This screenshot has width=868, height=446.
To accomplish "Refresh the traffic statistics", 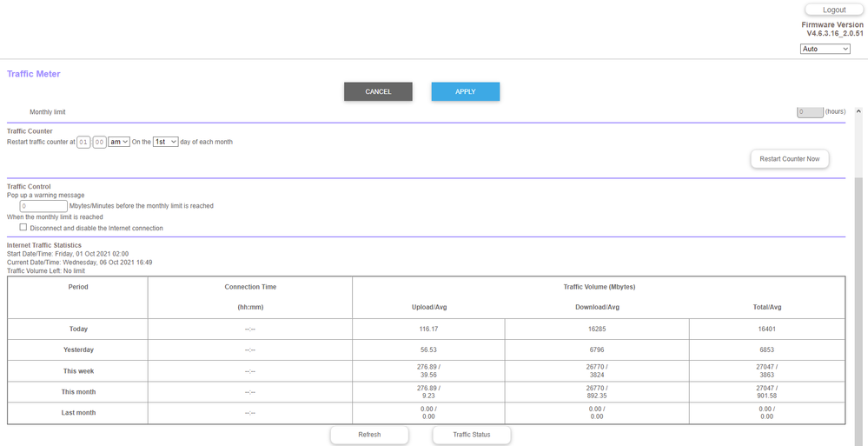I will pyautogui.click(x=369, y=435).
